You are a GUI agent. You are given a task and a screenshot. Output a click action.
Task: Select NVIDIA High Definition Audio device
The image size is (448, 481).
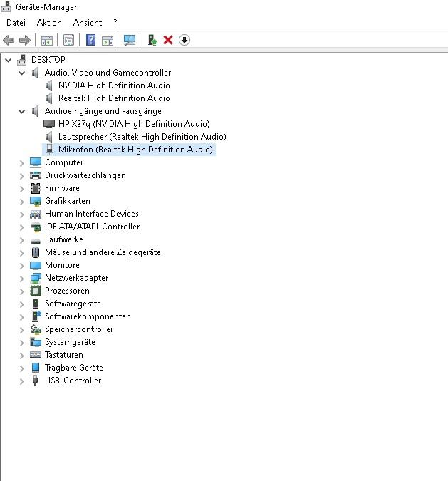point(114,86)
